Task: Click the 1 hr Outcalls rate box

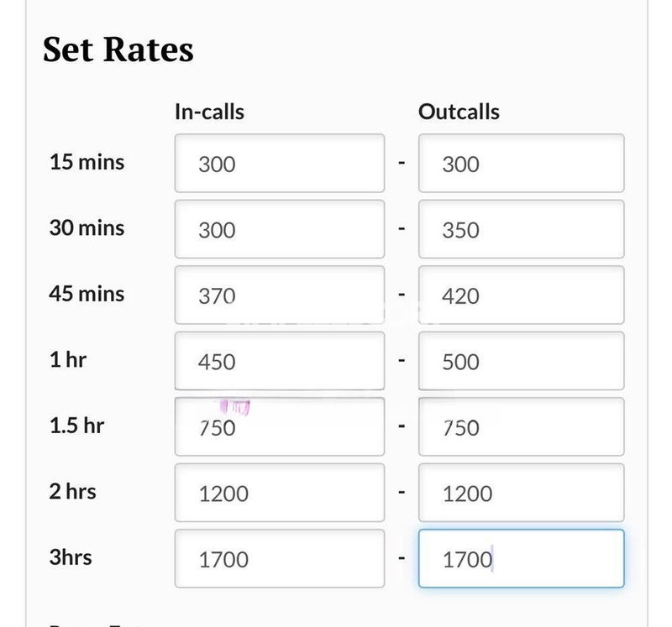Action: 521,361
